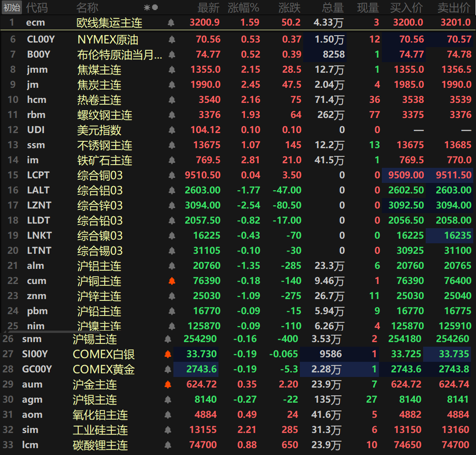Image resolution: width=476 pixels, height=455 pixels.
Task: Select the COMEX黄金 contract name
Action: [103, 369]
